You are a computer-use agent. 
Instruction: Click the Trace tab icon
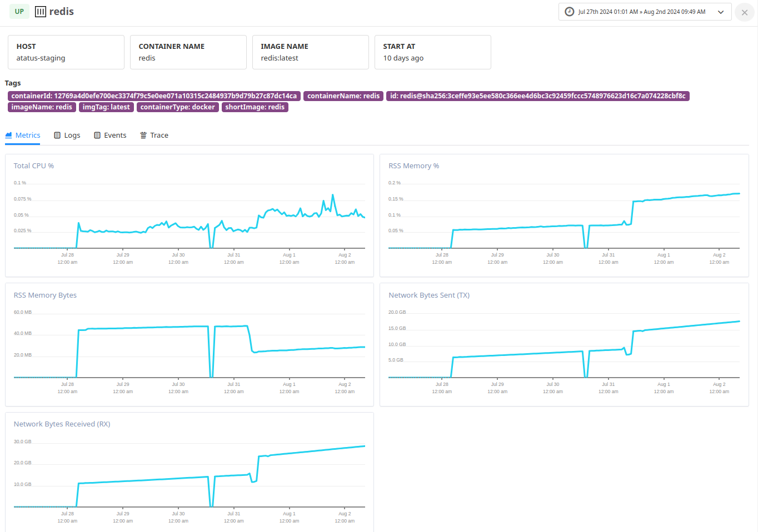143,135
